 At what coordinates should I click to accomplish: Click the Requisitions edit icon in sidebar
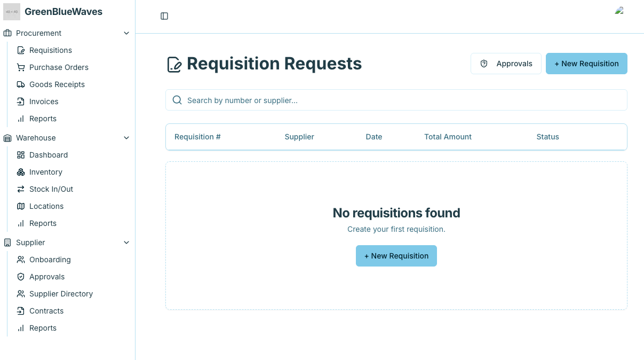click(21, 50)
